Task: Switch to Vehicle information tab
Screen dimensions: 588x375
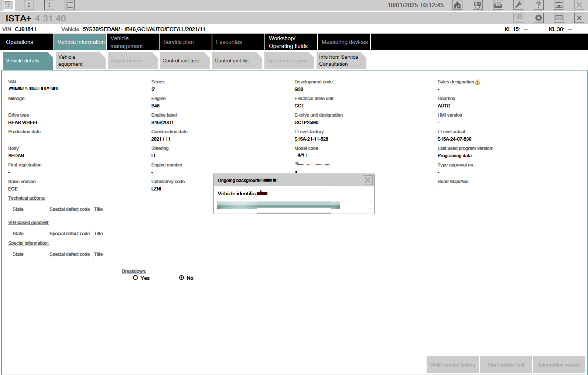Action: [x=80, y=42]
